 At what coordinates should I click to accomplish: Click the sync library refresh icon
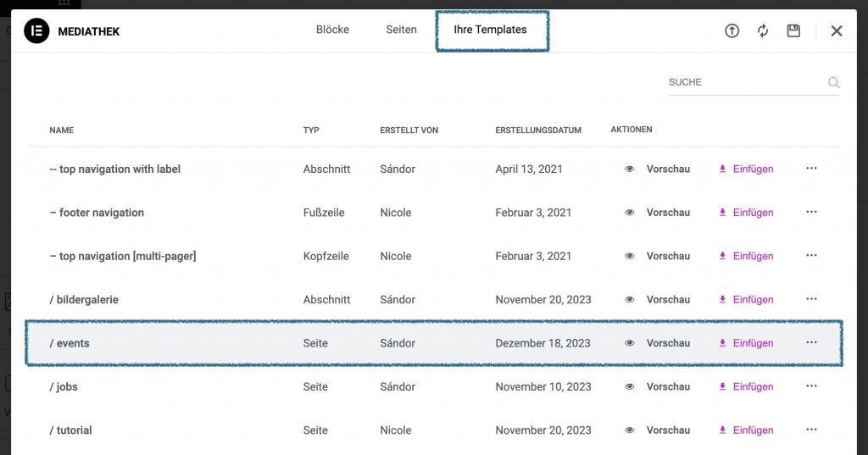tap(763, 31)
